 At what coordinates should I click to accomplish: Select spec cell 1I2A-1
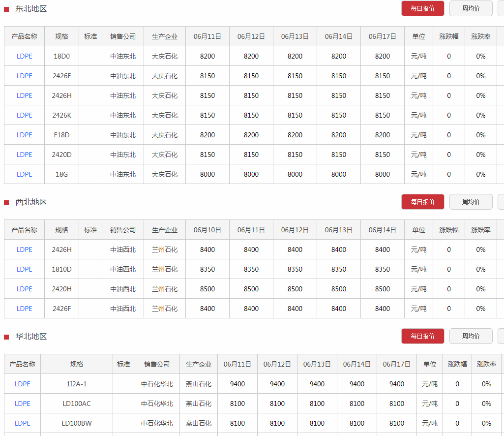77,384
